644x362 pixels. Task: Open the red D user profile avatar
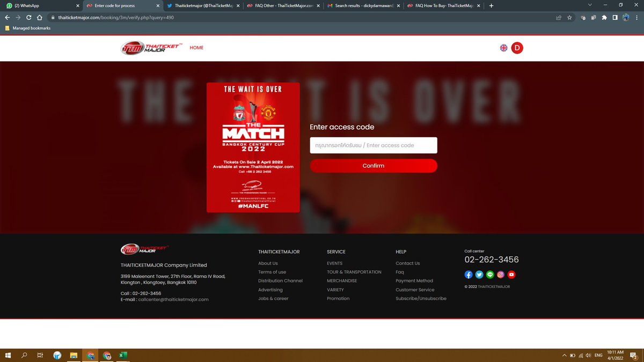click(517, 48)
